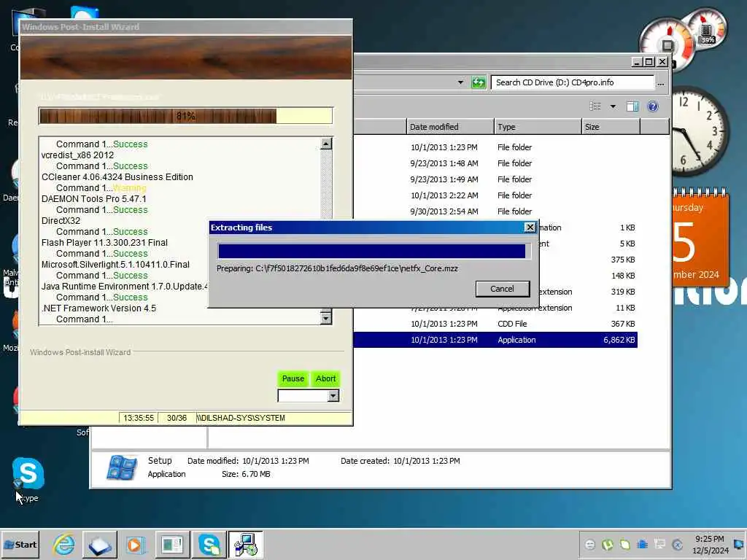
Task: Select Flash Player 11.3.300.231 Final entry
Action: (x=104, y=242)
